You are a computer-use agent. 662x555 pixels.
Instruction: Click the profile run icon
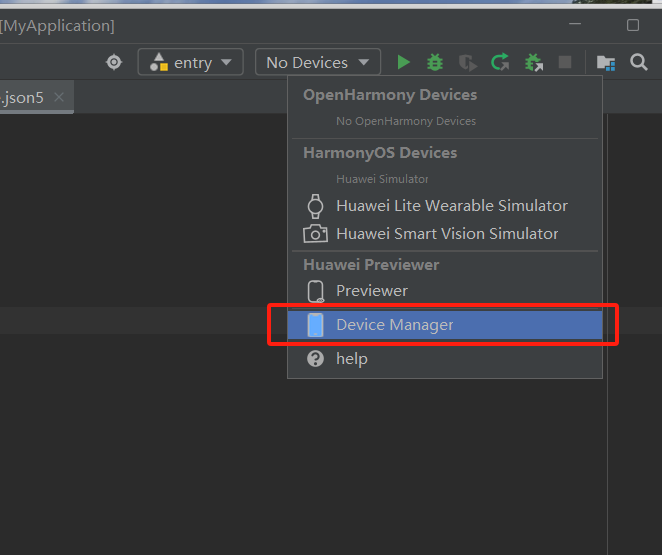(468, 63)
